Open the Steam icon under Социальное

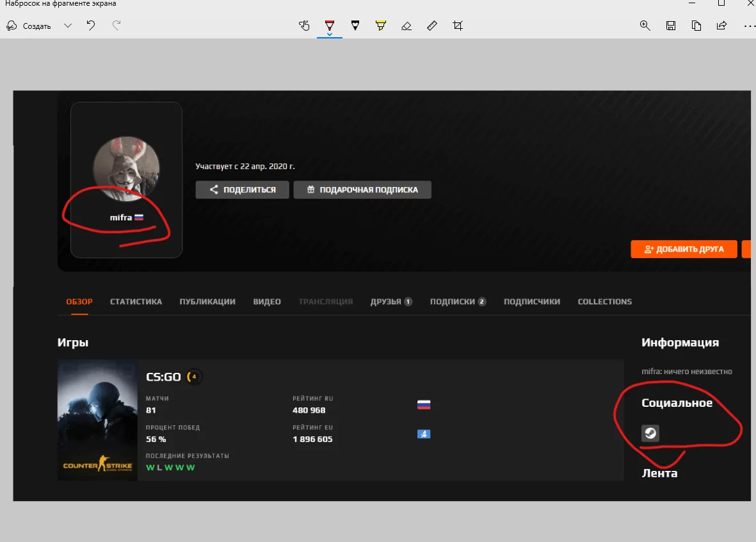(650, 434)
